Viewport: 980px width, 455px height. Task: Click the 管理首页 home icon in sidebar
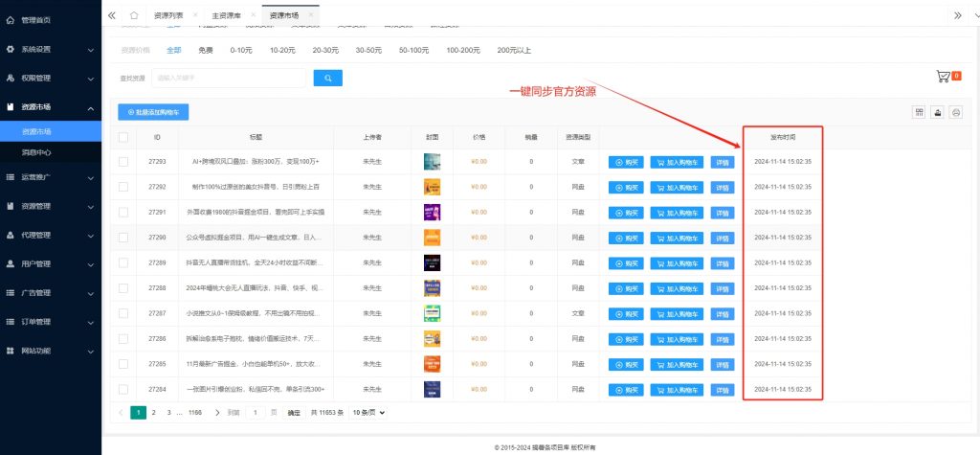click(10, 20)
